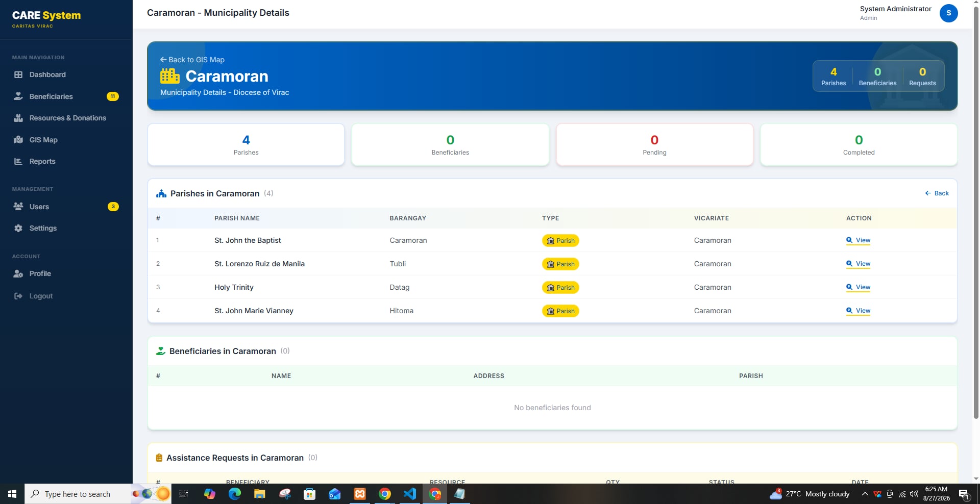The image size is (980, 504).
Task: Open the Dashboard from the sidebar
Action: pyautogui.click(x=47, y=74)
